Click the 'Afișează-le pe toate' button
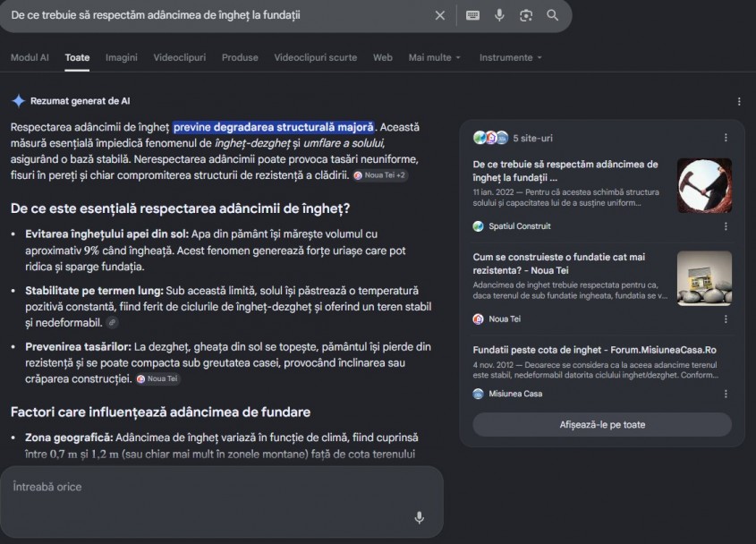 [x=602, y=424]
